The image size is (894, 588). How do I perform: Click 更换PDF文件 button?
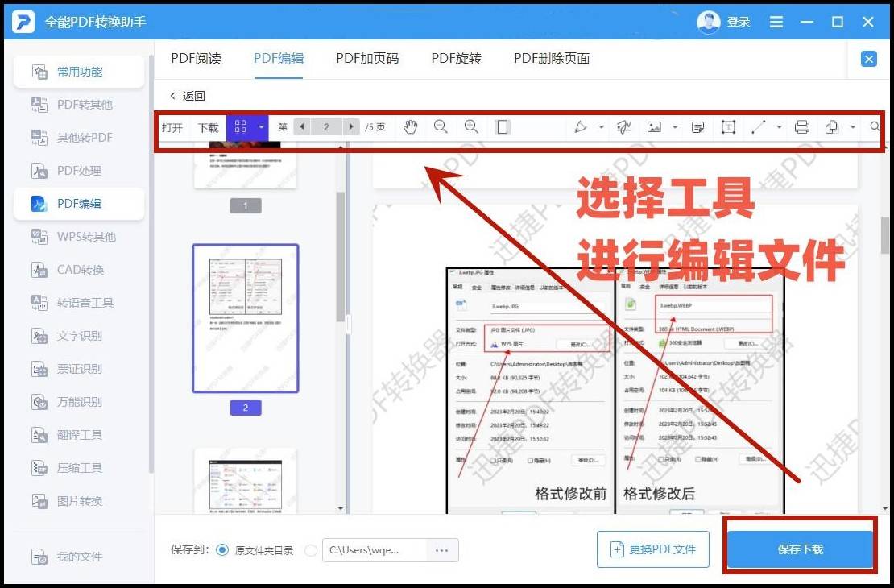[653, 549]
